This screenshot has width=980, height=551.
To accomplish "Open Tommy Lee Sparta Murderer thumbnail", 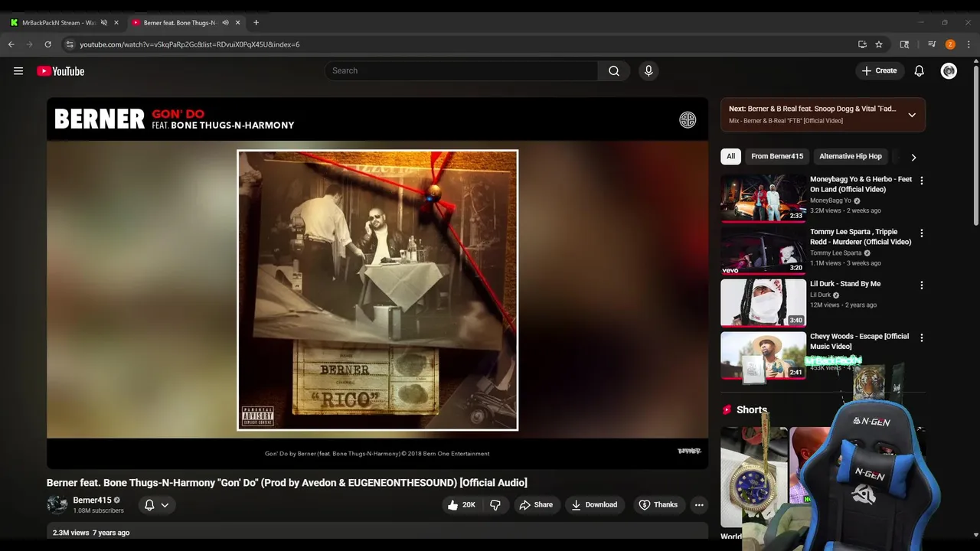I will click(x=763, y=250).
